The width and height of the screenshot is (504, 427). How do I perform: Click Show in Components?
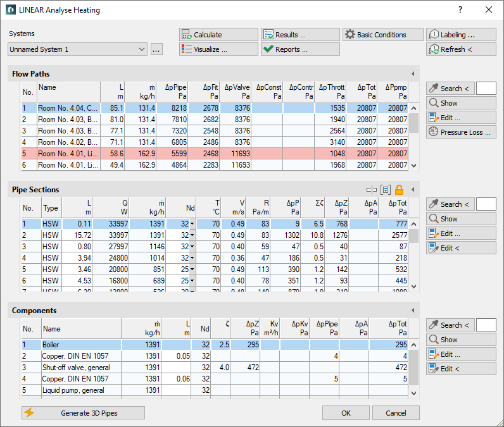[461, 340]
